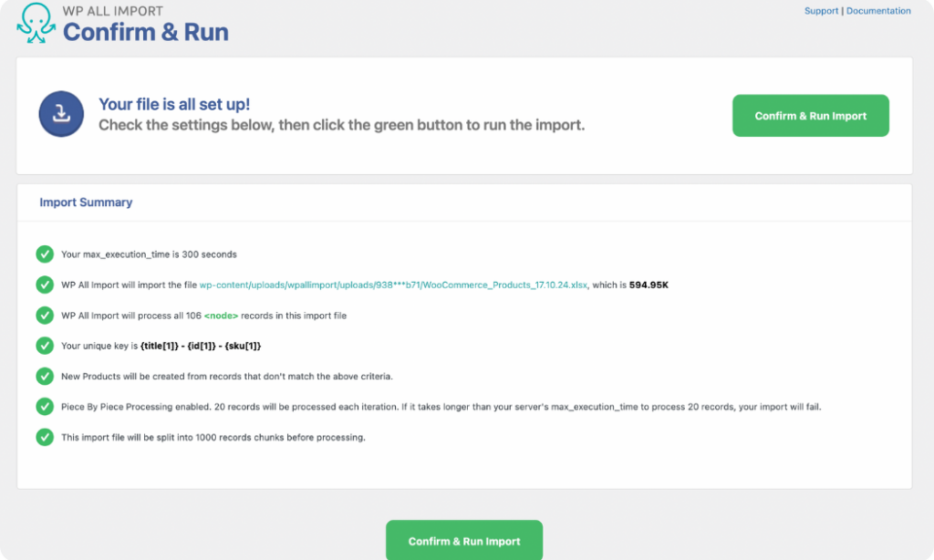Click the unique key value {title[1]} - {id[1]} - {sku[1]}
The width and height of the screenshot is (934, 560).
click(201, 347)
